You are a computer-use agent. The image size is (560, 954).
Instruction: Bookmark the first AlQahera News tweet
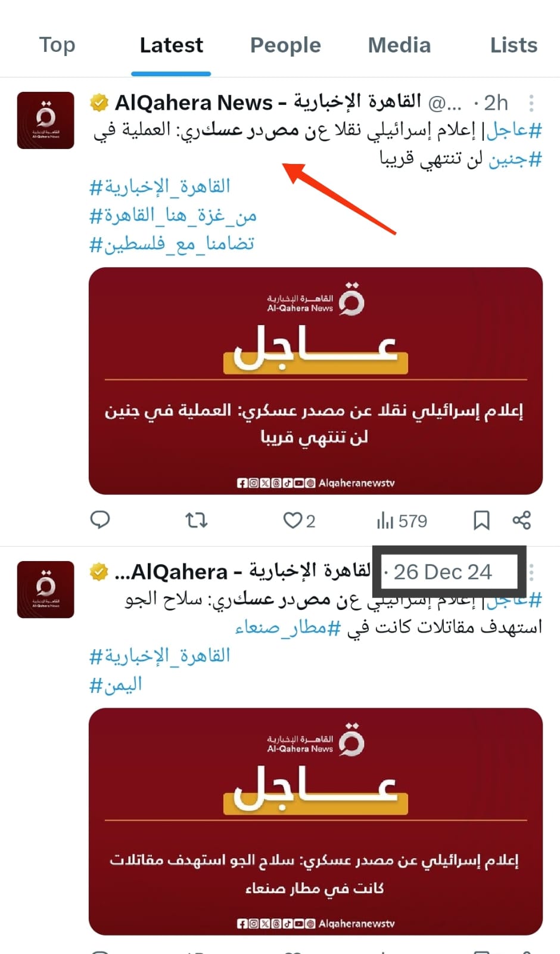pyautogui.click(x=481, y=521)
